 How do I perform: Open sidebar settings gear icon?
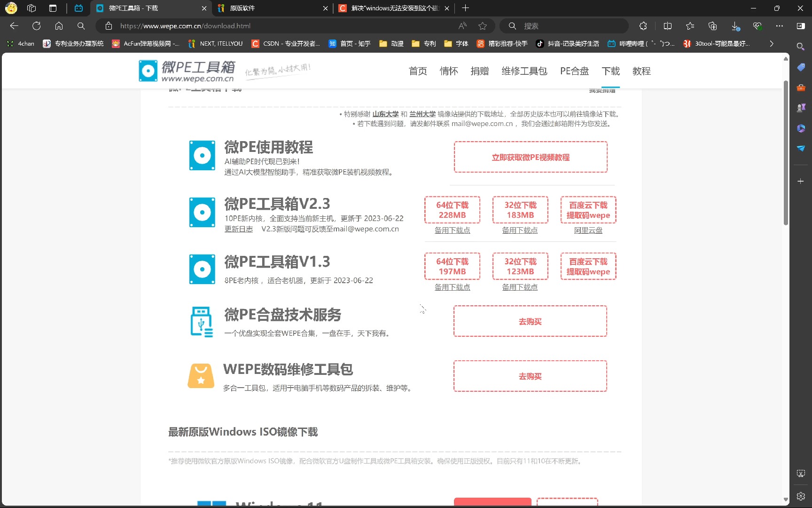(x=801, y=496)
